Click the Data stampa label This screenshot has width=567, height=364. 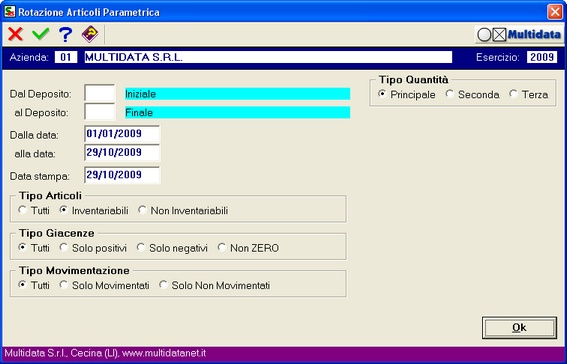(x=39, y=176)
